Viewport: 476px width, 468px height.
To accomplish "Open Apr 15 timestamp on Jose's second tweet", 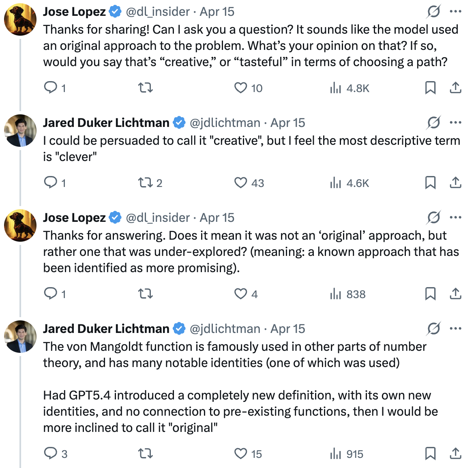I will (217, 218).
